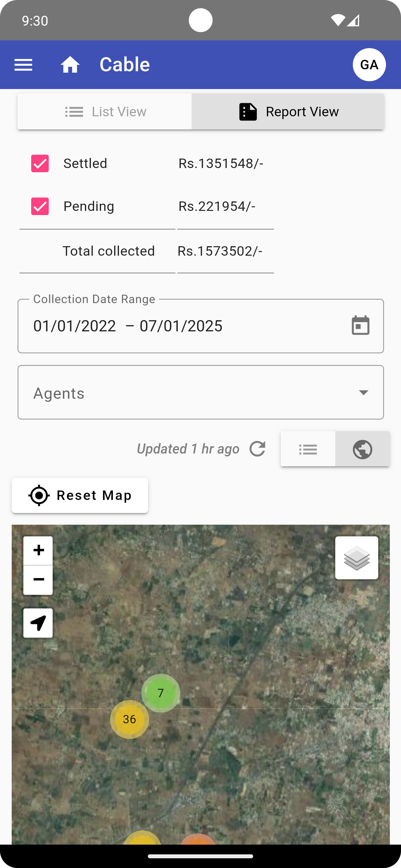Zoom in on the map
Screen dimensions: 401x868
38,550
